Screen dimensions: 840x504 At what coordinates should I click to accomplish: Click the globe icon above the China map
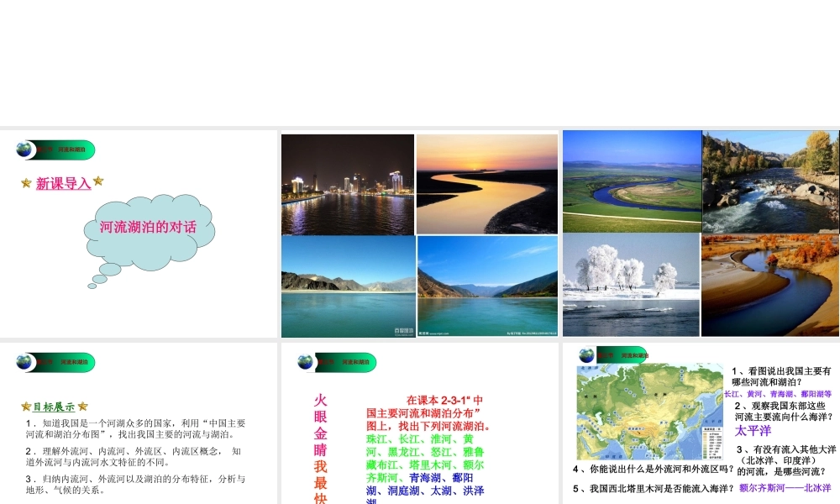(x=586, y=354)
